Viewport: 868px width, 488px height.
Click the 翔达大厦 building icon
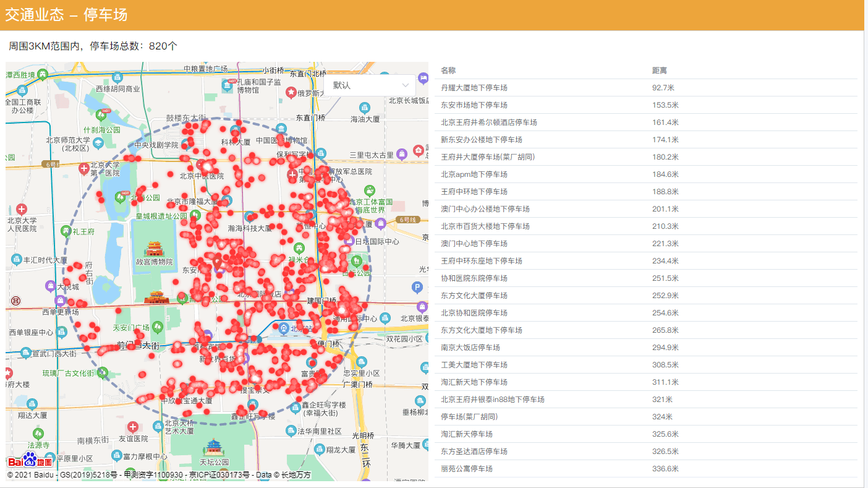point(32,404)
